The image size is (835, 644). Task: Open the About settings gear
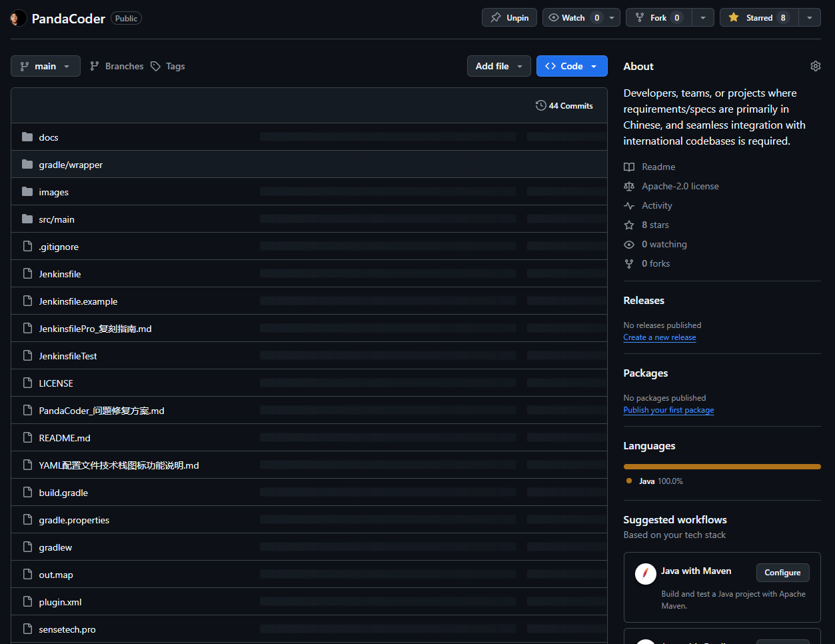pos(816,66)
